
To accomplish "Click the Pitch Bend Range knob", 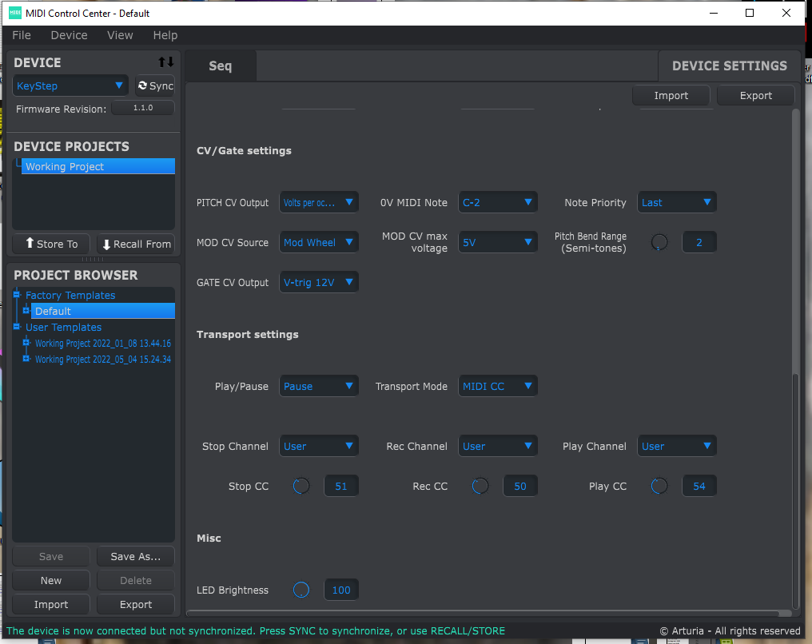I will click(659, 242).
